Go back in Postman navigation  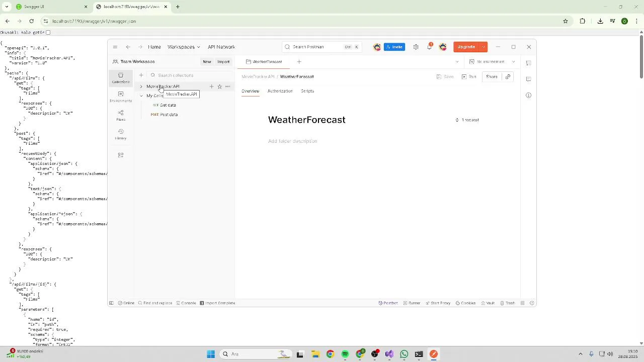coord(128,47)
